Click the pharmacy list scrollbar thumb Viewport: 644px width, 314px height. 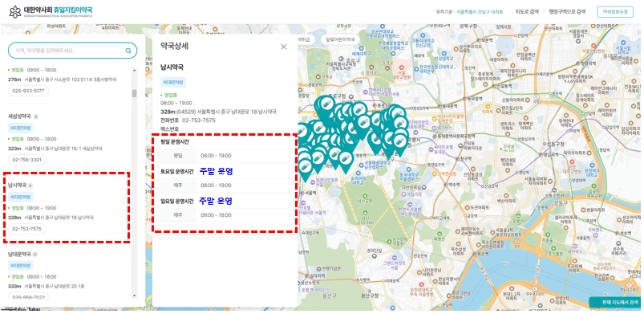pos(134,93)
